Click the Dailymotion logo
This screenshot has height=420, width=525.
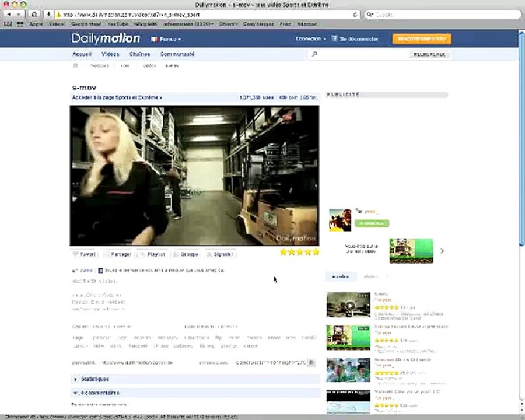106,38
